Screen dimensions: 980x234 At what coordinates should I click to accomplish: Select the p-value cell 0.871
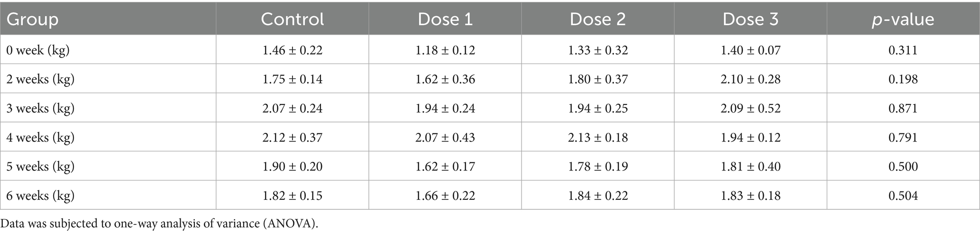point(903,108)
